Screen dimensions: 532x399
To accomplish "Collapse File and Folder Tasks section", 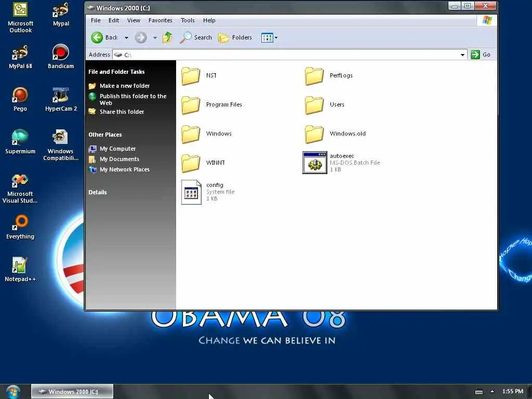I will click(x=116, y=72).
